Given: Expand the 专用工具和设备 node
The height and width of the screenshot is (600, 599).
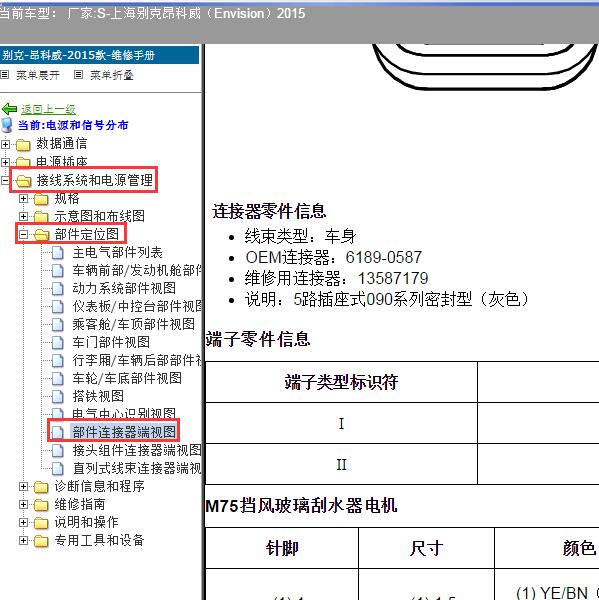Looking at the screenshot, I should click(23, 540).
